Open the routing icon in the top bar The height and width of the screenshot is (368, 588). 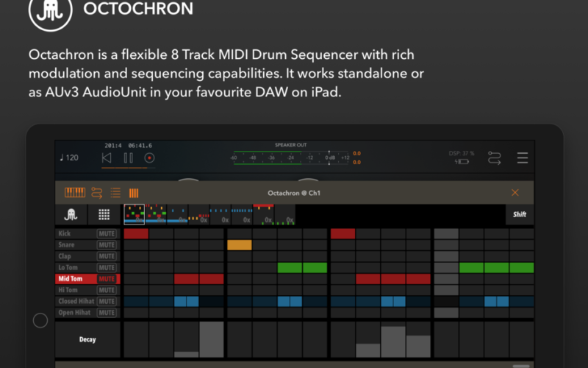pos(494,158)
